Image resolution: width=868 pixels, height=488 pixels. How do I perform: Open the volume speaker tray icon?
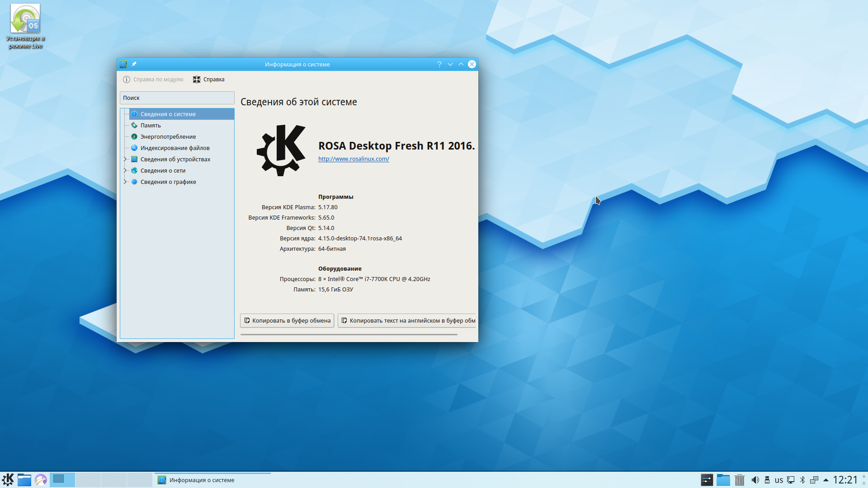(755, 480)
